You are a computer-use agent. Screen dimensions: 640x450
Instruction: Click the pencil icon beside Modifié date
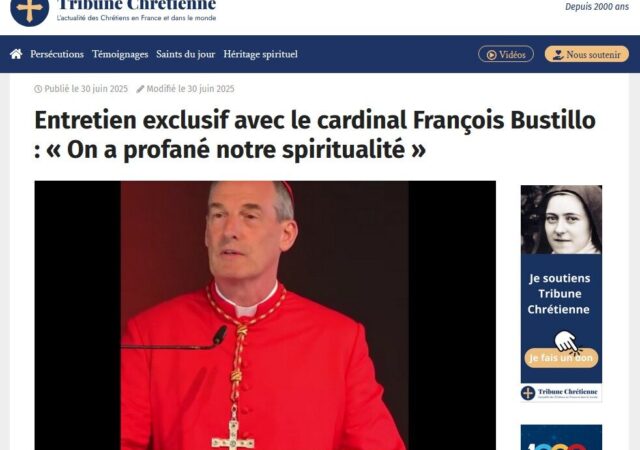pos(140,89)
